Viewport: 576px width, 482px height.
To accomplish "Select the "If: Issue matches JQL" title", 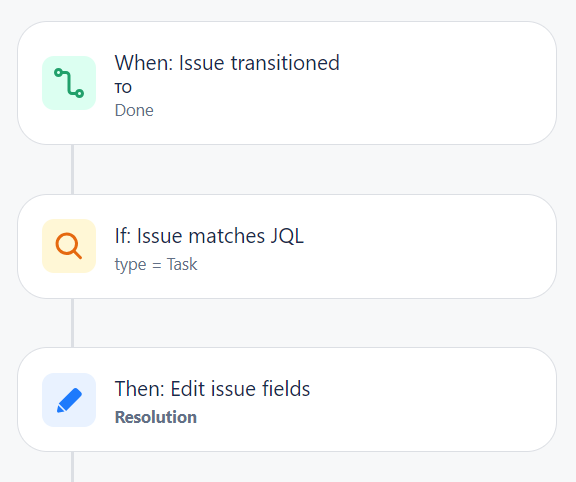I will coord(209,236).
